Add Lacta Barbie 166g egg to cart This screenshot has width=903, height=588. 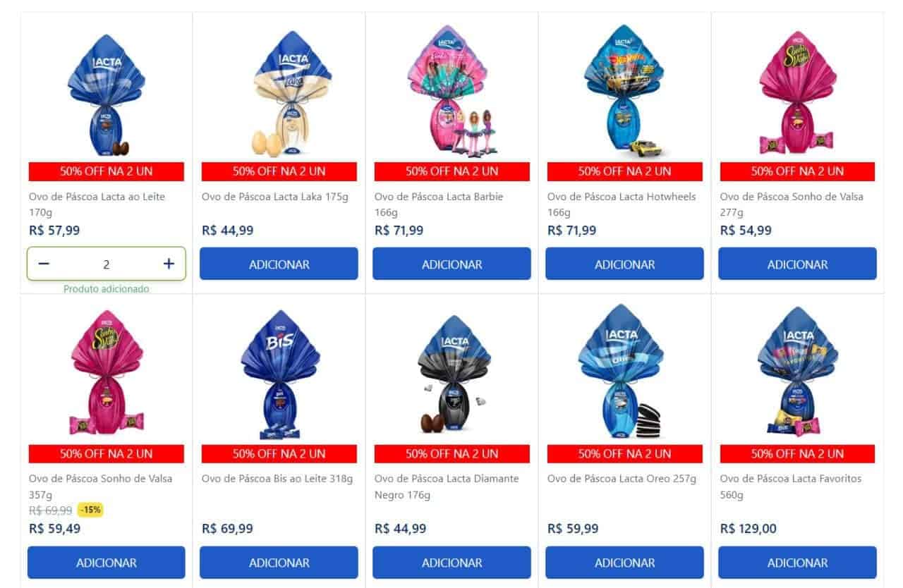point(451,264)
